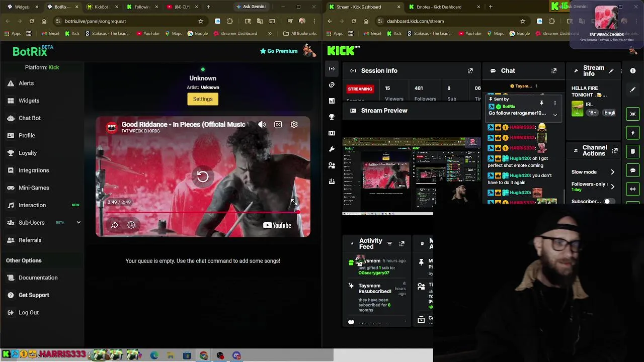Switch to the Widgets browser tab

click(23, 7)
